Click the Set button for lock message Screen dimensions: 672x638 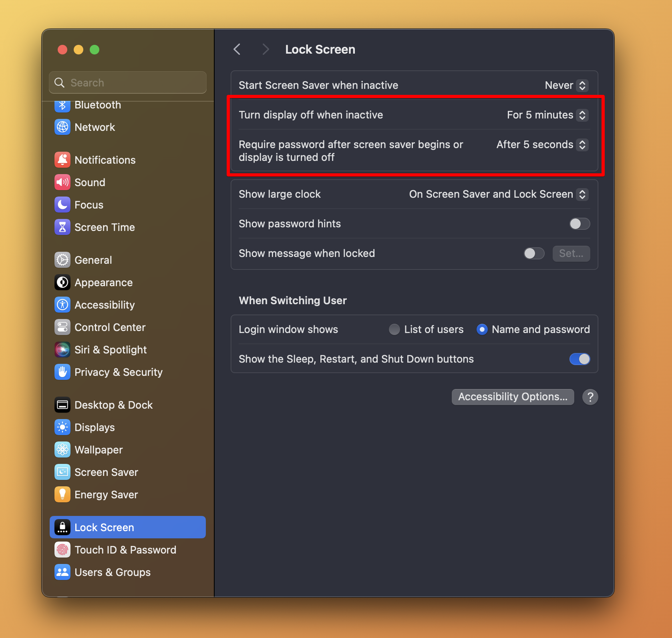tap(571, 253)
